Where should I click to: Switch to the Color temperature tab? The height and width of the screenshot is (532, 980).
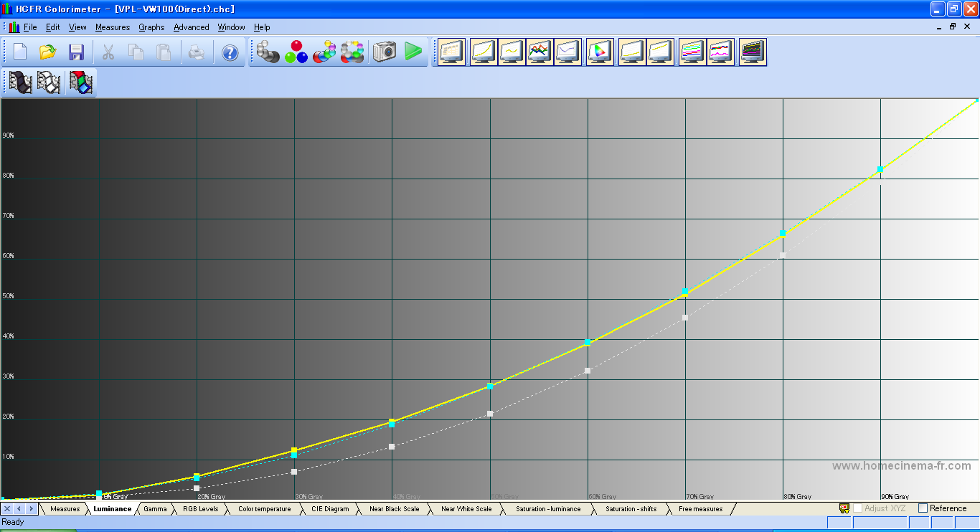[264, 509]
